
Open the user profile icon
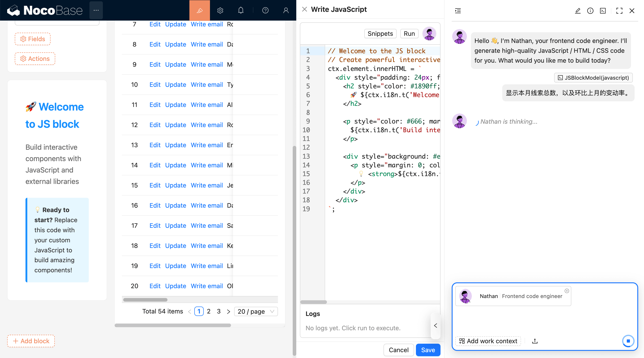click(286, 10)
